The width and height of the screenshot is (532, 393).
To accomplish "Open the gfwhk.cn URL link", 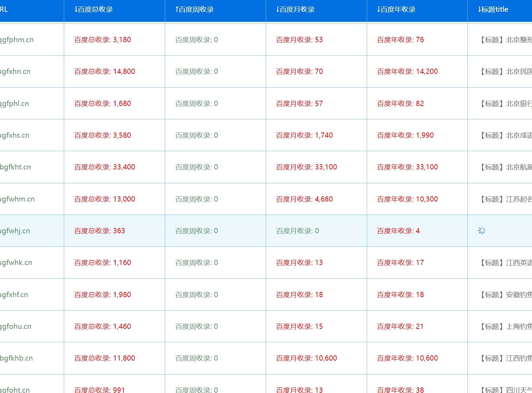I will click(16, 263).
